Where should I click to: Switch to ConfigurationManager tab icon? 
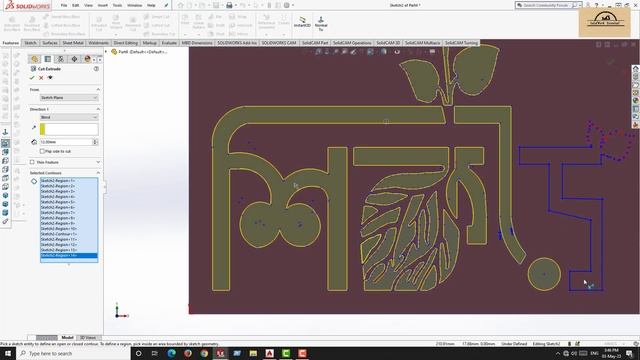click(x=60, y=59)
